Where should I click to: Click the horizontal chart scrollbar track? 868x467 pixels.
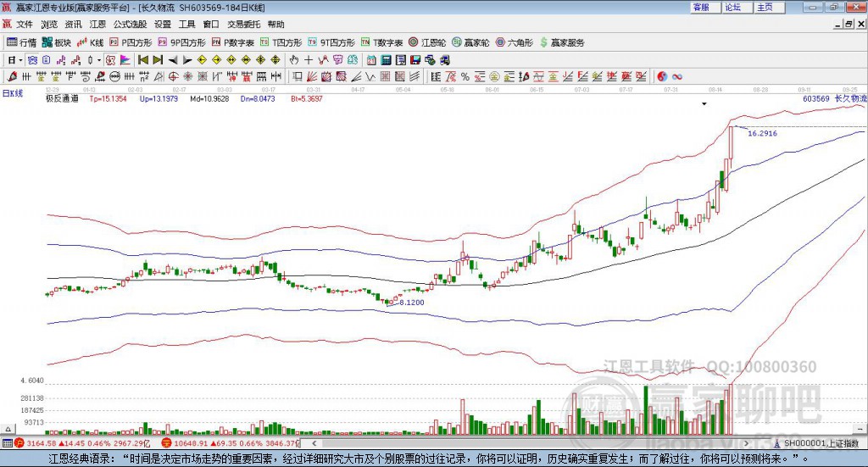click(531, 443)
